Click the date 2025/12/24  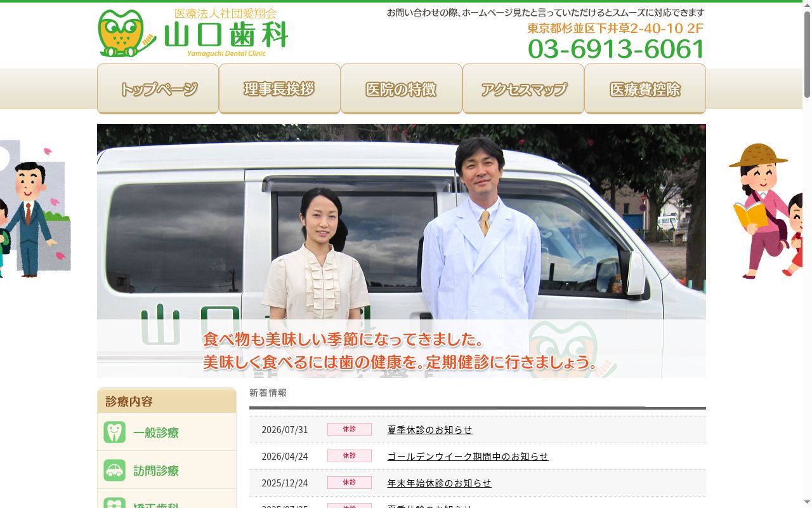[x=285, y=483]
